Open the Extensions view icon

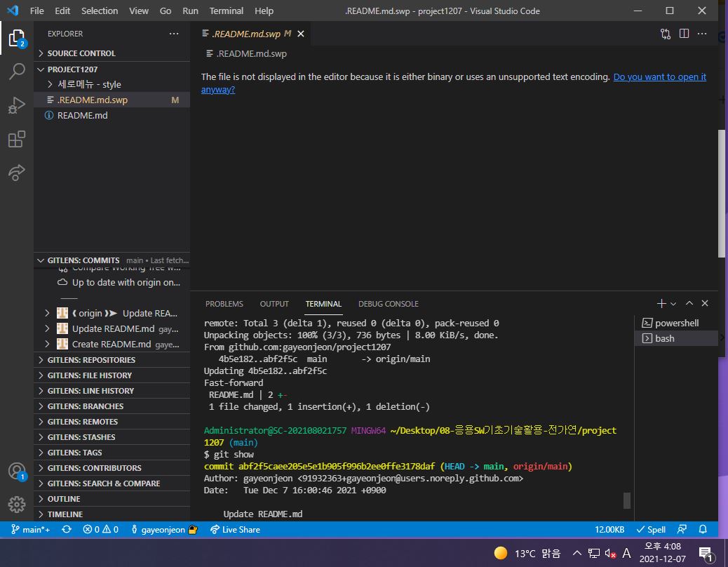[x=17, y=140]
